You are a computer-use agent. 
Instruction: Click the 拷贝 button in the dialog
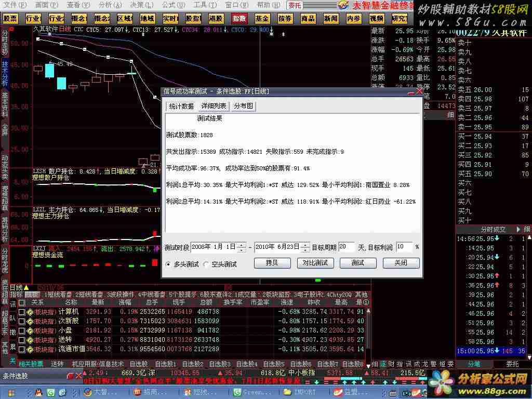click(x=272, y=263)
